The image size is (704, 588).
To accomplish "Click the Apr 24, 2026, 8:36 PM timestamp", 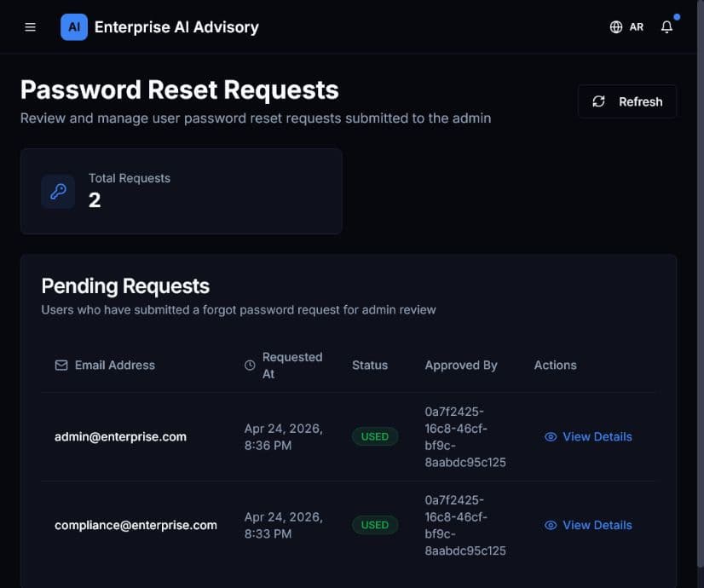I will pyautogui.click(x=283, y=436).
